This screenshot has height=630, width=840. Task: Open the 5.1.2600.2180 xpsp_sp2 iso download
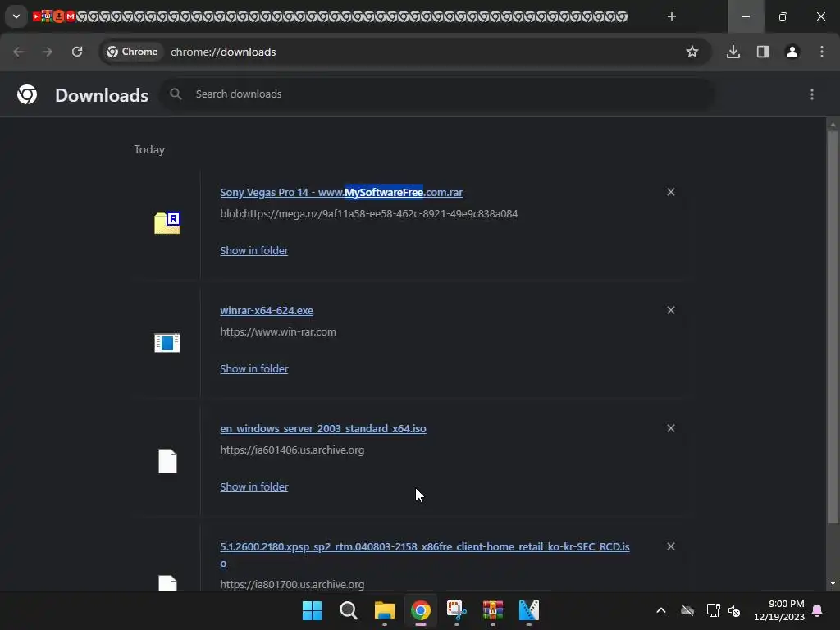pyautogui.click(x=425, y=555)
